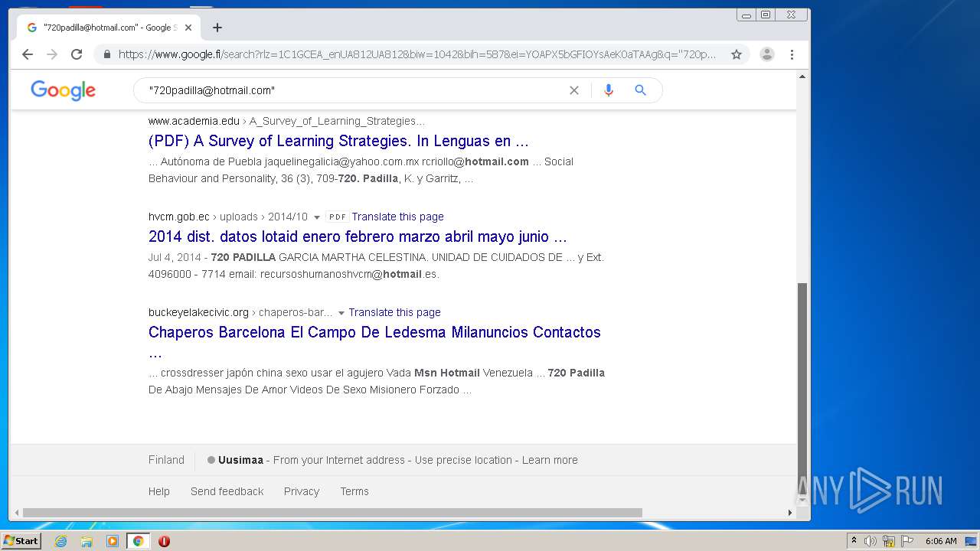
Task: Click Use precise location
Action: coord(463,460)
